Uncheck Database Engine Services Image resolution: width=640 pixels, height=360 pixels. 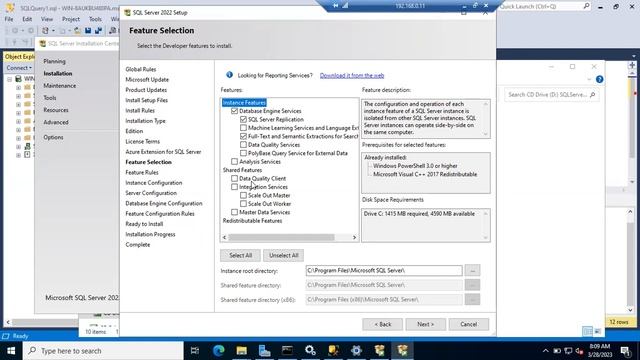(x=234, y=111)
